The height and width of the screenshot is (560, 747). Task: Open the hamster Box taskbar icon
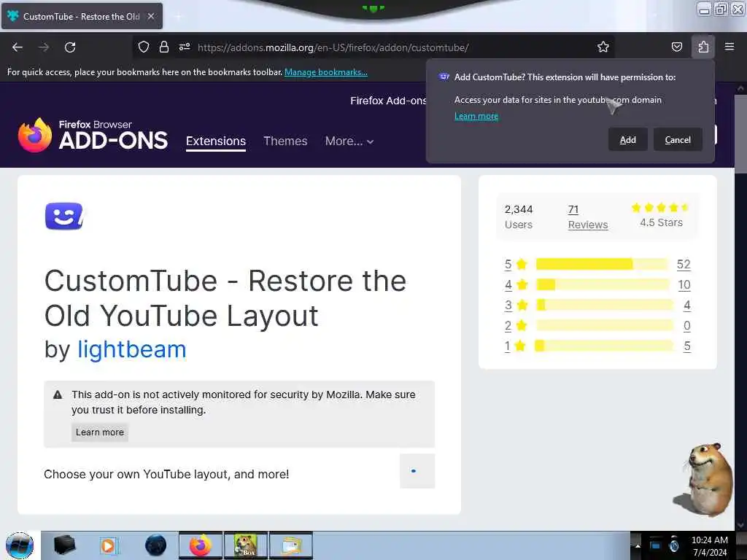[x=246, y=545]
